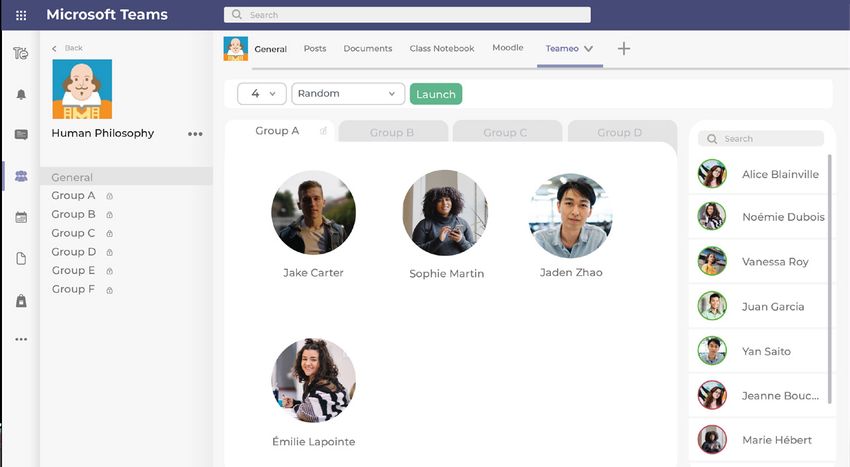This screenshot has height=467, width=850.
Task: Add a new tab with the plus icon
Action: 624,48
